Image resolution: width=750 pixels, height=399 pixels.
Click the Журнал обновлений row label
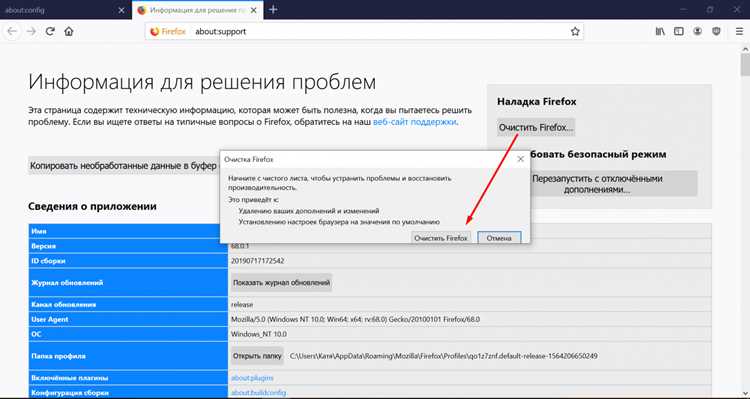click(x=67, y=283)
